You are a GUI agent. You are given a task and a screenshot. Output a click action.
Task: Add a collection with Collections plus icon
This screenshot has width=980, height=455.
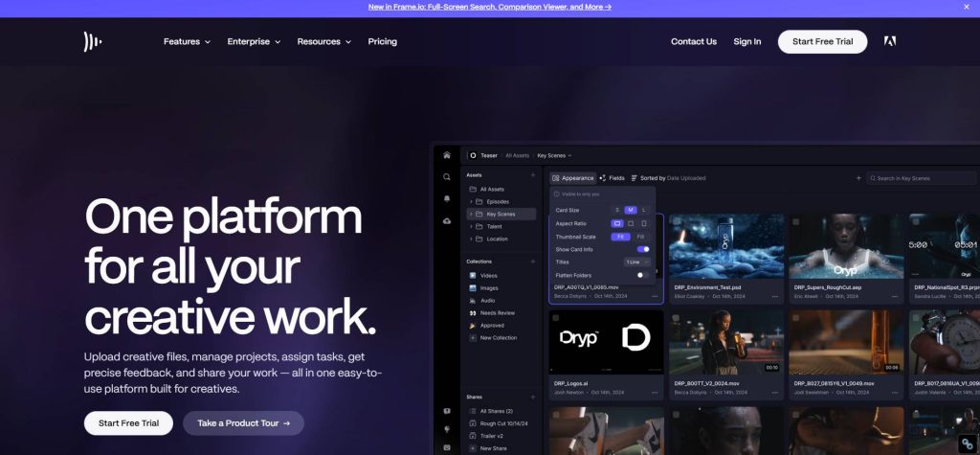tap(533, 262)
